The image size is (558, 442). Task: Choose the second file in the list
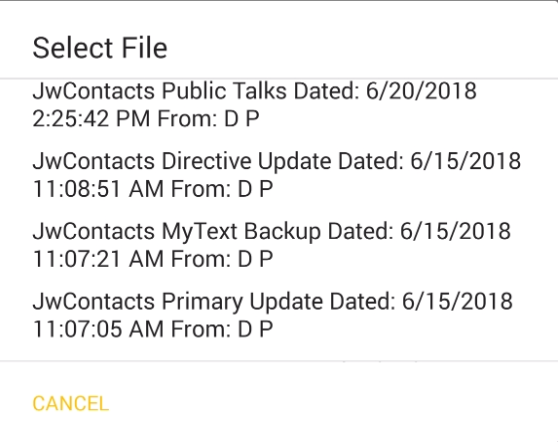click(x=279, y=174)
